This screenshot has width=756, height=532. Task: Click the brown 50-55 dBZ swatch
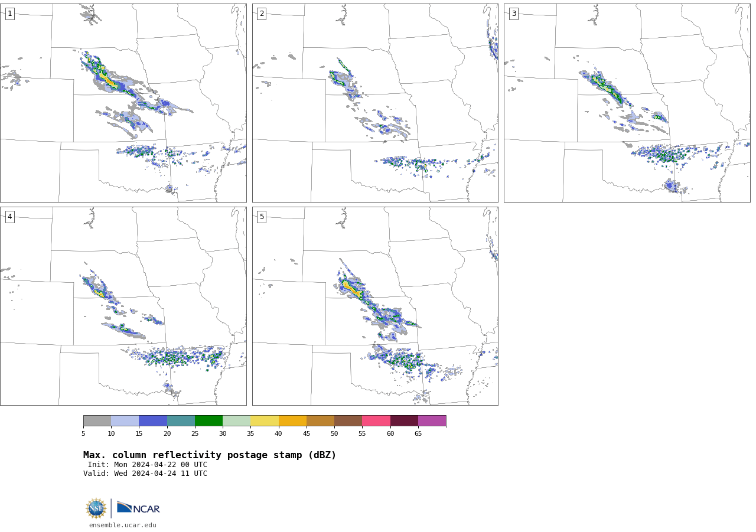[x=348, y=421]
